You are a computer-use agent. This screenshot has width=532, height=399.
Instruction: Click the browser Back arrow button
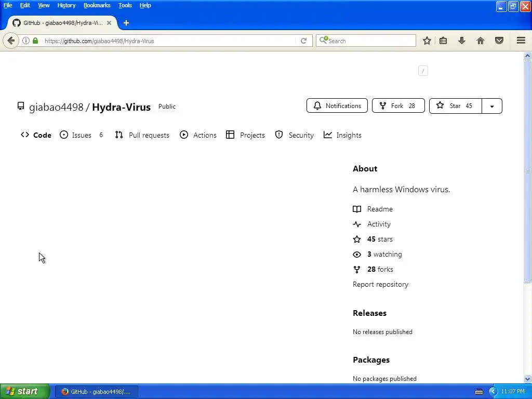pos(11,41)
